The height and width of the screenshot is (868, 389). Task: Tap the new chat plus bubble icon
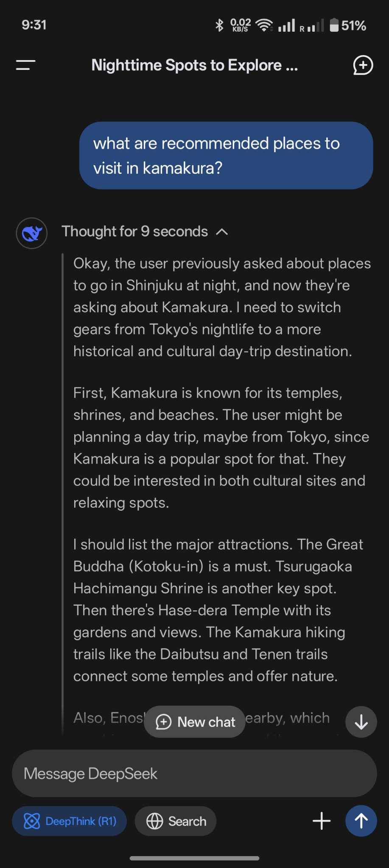pos(363,65)
